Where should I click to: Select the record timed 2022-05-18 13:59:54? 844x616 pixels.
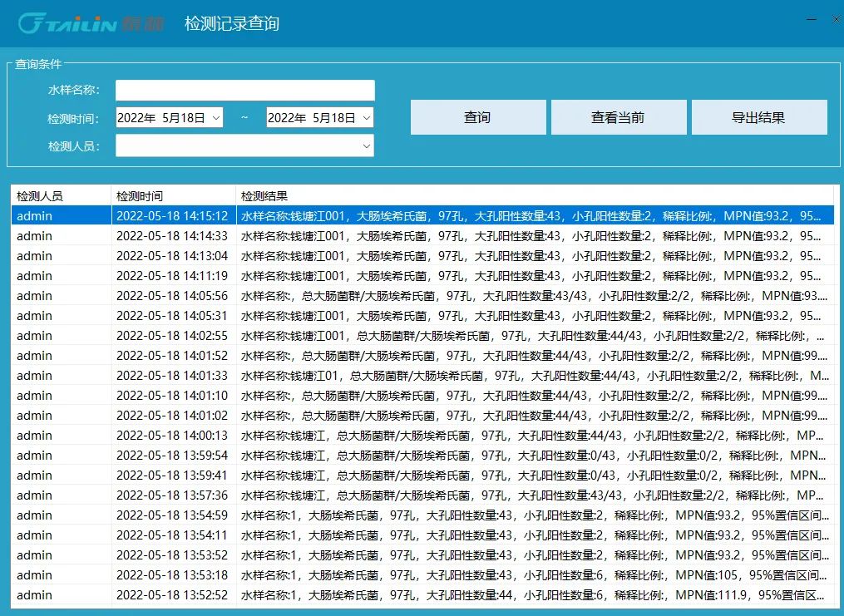click(172, 456)
